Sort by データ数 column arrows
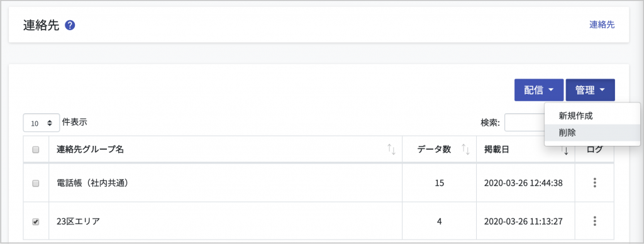Viewport: 644px width, 244px height. point(466,150)
